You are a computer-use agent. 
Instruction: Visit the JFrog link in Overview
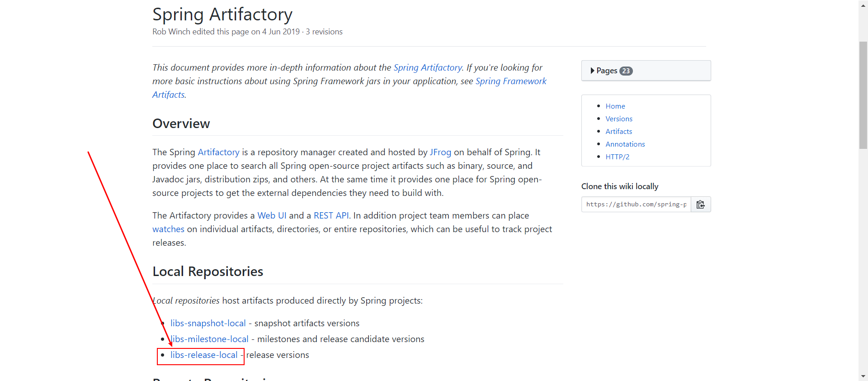tap(440, 152)
